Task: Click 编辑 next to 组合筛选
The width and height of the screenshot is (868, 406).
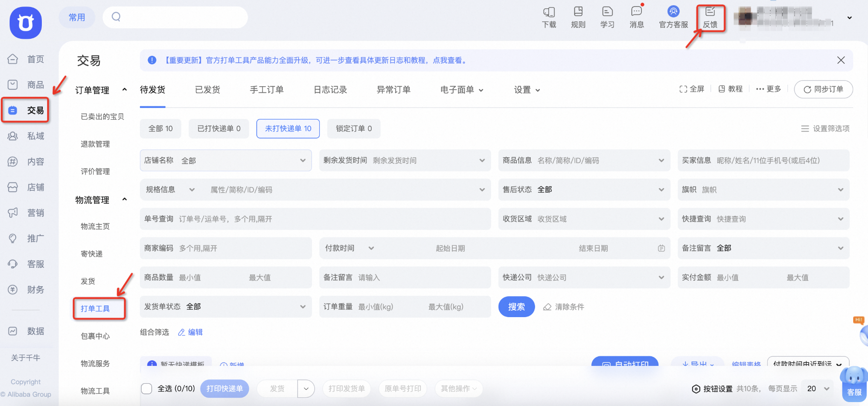Action: (x=190, y=332)
